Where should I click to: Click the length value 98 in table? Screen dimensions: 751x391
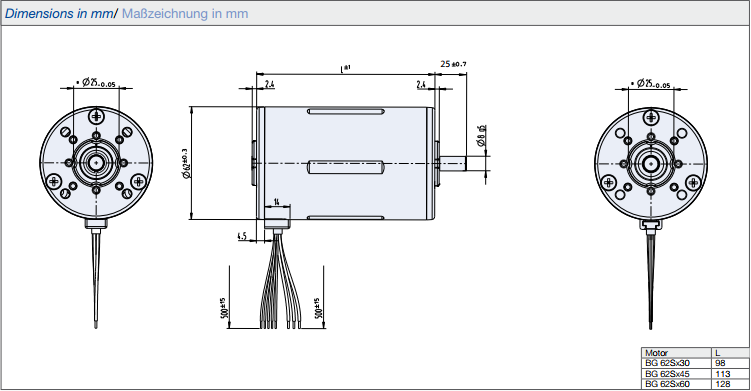[720, 363]
